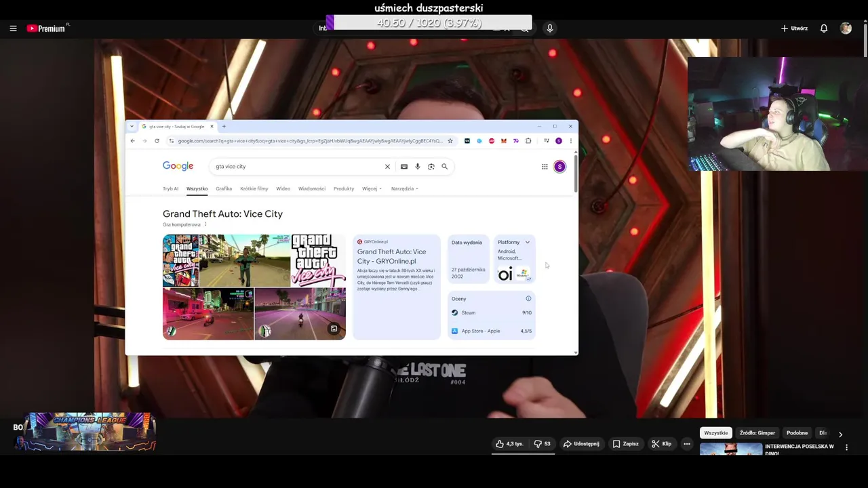Image resolution: width=868 pixels, height=488 pixels.
Task: Open more options beside Gra komputerowa
Action: 205,224
